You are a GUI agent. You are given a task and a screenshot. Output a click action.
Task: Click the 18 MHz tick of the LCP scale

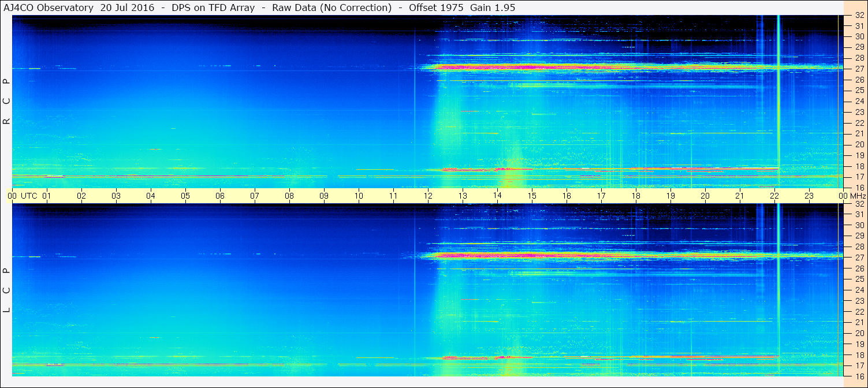[x=859, y=355]
